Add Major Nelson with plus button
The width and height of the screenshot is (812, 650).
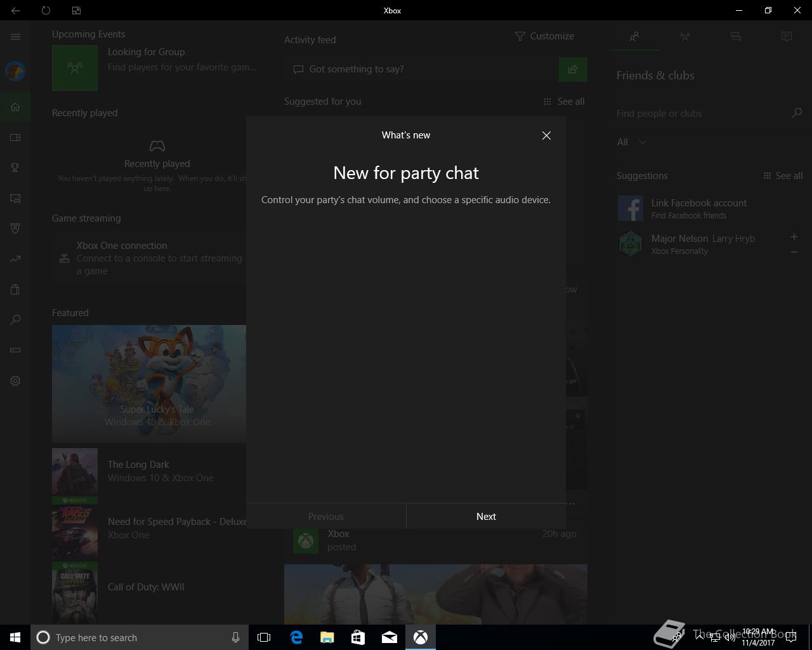pos(794,237)
